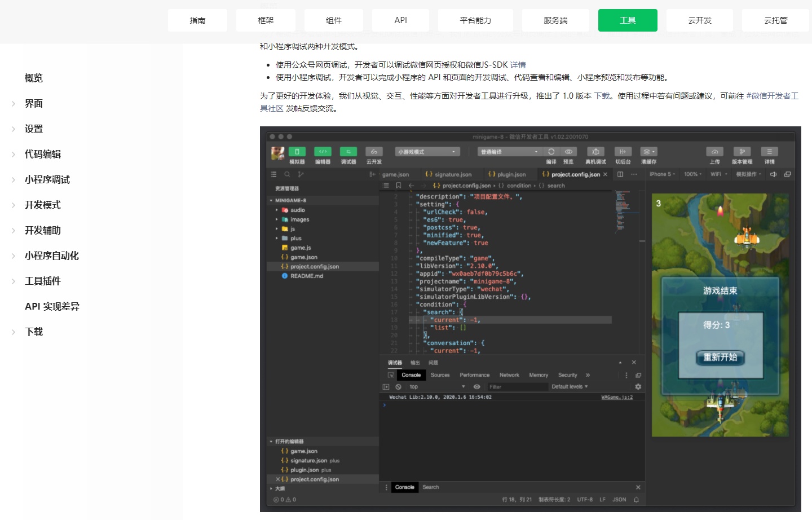Expand the 设置 sidebar chevron

[14, 129]
